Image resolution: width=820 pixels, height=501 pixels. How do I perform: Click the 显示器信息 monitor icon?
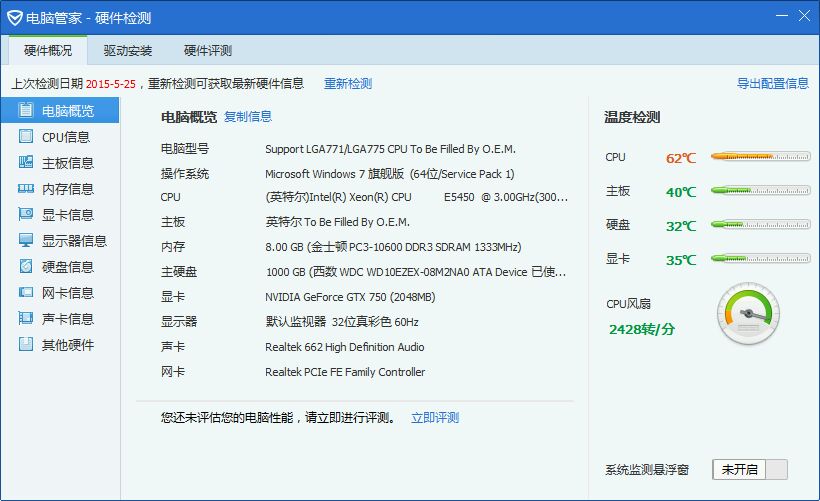coord(26,240)
